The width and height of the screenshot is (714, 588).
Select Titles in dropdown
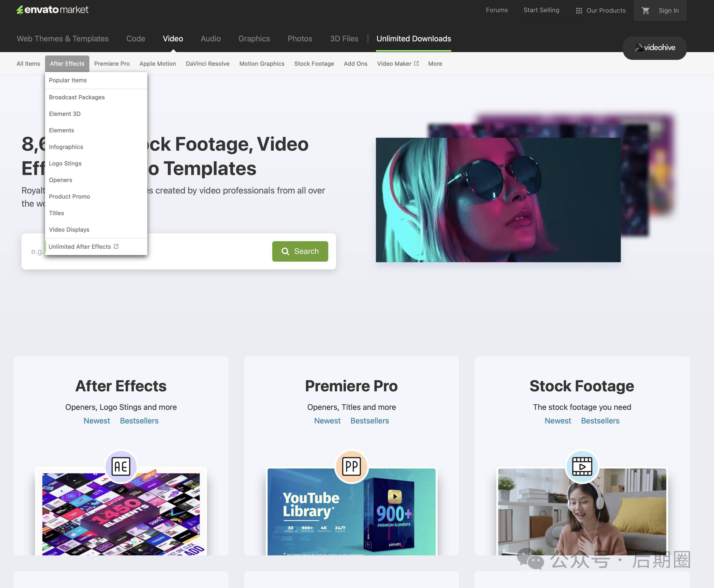(96, 213)
